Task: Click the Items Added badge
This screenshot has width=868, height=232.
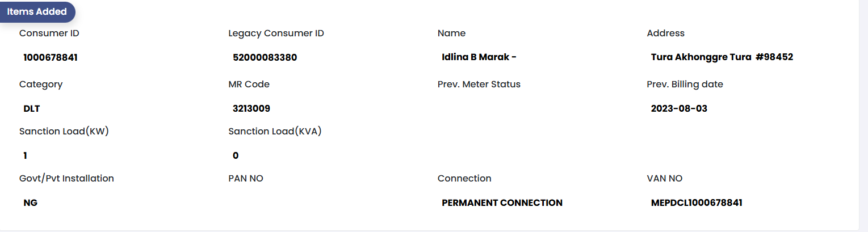Action: pos(37,12)
